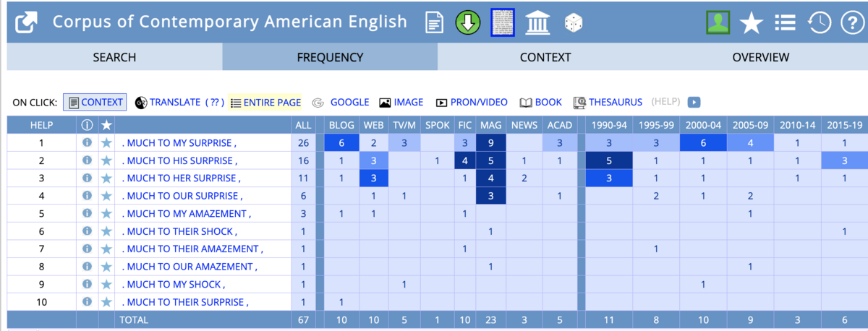This screenshot has width=868, height=331.
Task: Star the MUCH TO OUR AMAZEMENT row
Action: (x=106, y=267)
